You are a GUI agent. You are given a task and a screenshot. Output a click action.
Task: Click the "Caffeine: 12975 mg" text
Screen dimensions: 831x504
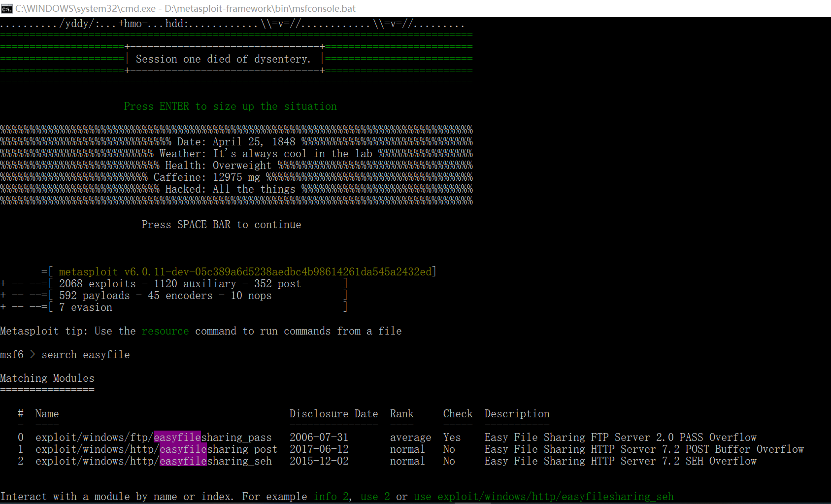point(206,177)
